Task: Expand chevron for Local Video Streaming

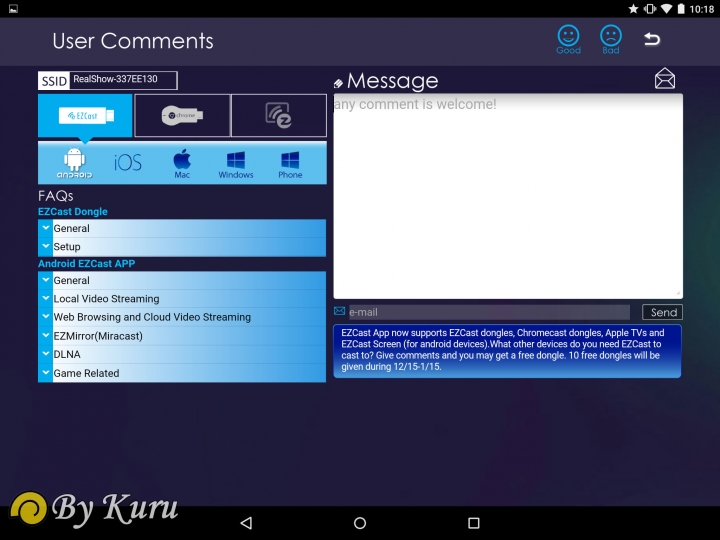Action: [x=45, y=298]
